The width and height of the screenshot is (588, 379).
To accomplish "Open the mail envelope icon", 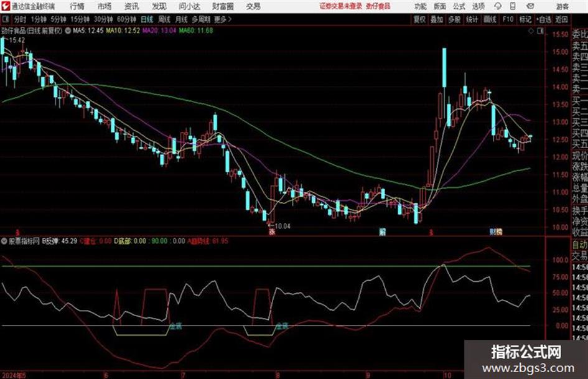I will pos(530,6).
